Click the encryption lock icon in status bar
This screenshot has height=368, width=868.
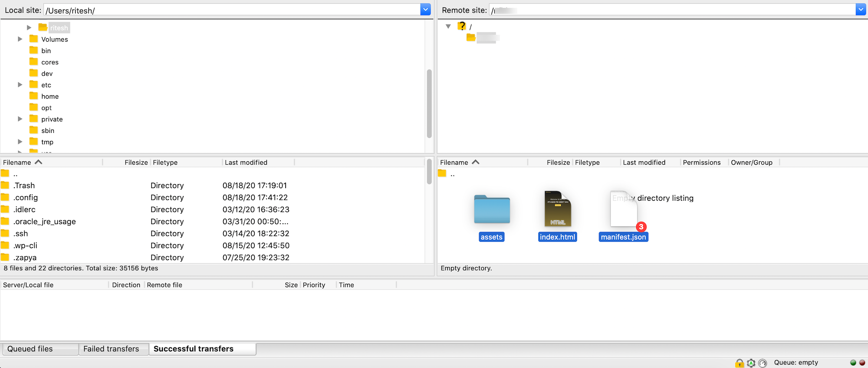coord(740,363)
